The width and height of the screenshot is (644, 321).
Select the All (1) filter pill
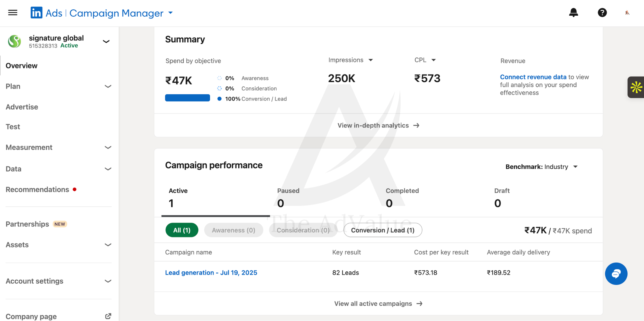point(182,230)
